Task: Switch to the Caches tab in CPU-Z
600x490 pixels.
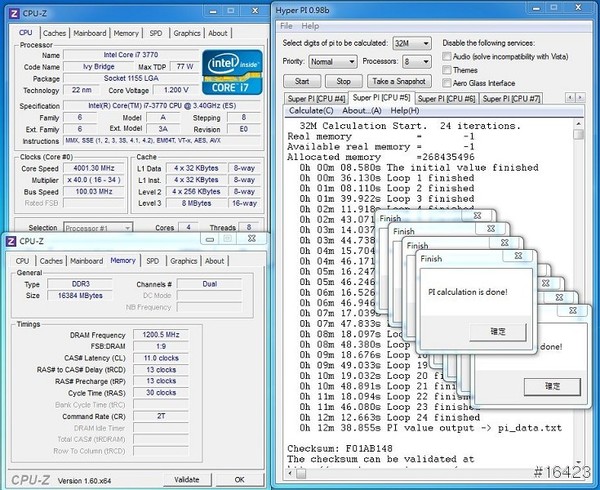Action: (55, 33)
